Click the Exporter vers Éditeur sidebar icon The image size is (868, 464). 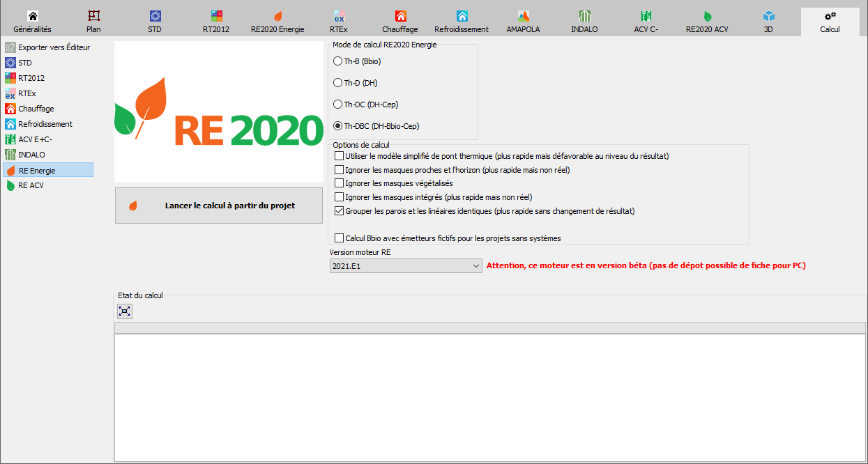click(x=10, y=47)
